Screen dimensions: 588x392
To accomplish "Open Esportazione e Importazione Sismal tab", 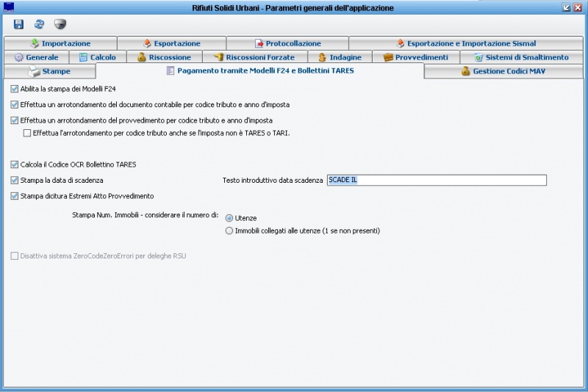I will click(x=466, y=43).
